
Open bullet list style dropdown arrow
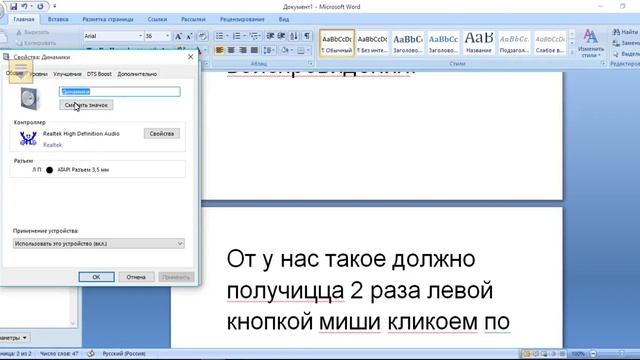click(x=227, y=36)
